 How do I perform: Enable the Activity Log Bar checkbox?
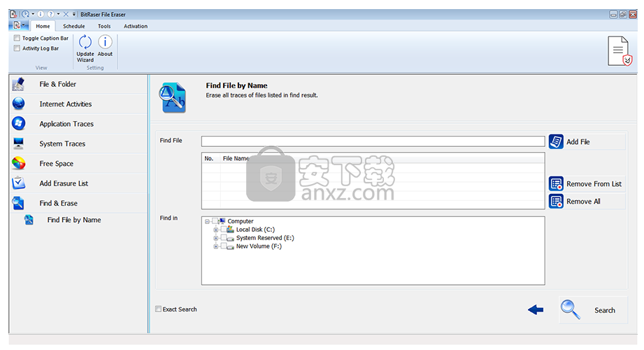pyautogui.click(x=17, y=48)
